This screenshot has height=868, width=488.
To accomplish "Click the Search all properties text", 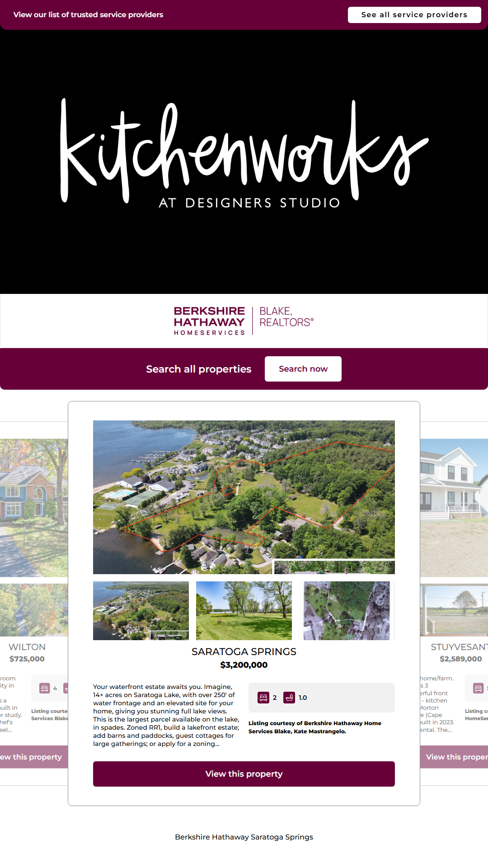I will pyautogui.click(x=199, y=369).
